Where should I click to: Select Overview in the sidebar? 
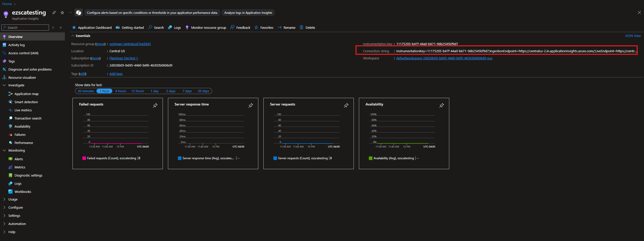pos(32,37)
